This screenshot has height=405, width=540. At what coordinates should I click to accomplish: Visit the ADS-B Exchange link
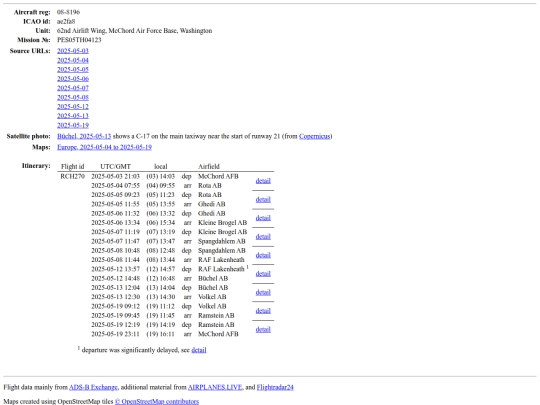pos(93,387)
